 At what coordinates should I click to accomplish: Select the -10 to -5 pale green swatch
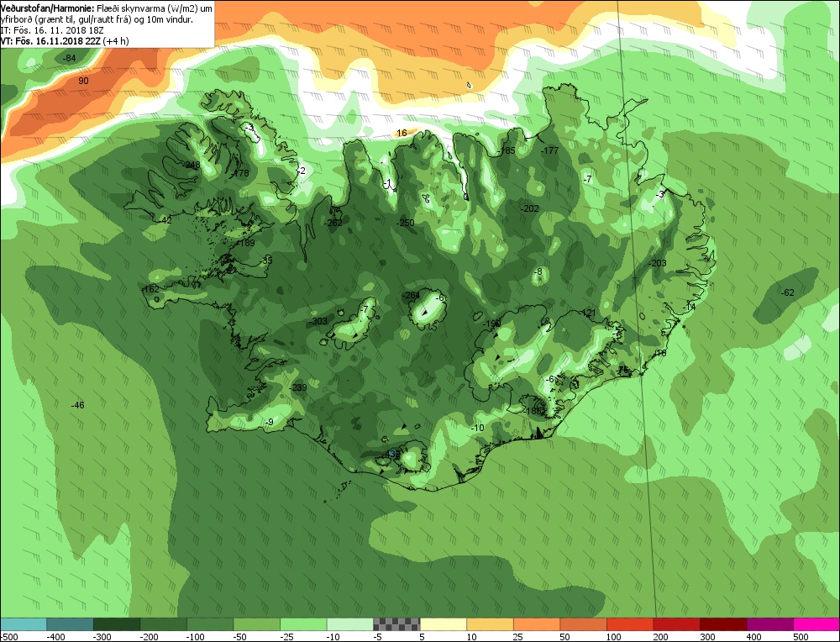[x=349, y=624]
